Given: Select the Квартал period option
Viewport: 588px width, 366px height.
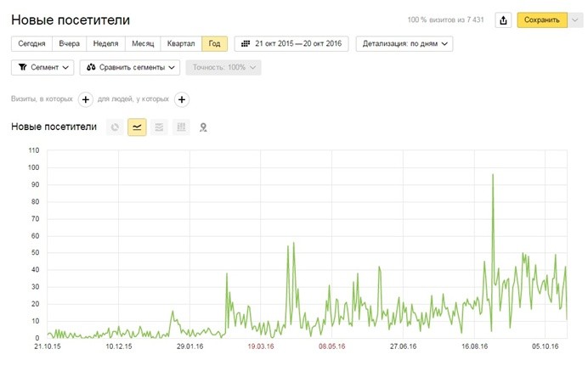Looking at the screenshot, I should [181, 42].
